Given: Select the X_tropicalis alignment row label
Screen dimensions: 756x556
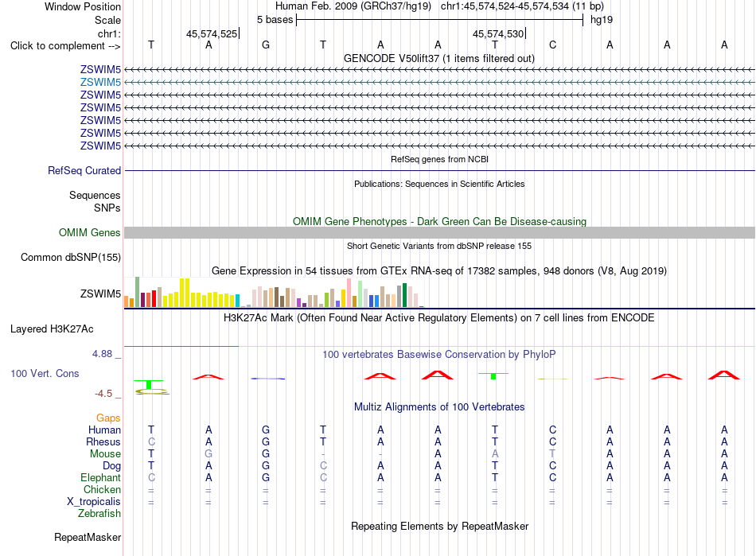Looking at the screenshot, I should [x=94, y=502].
